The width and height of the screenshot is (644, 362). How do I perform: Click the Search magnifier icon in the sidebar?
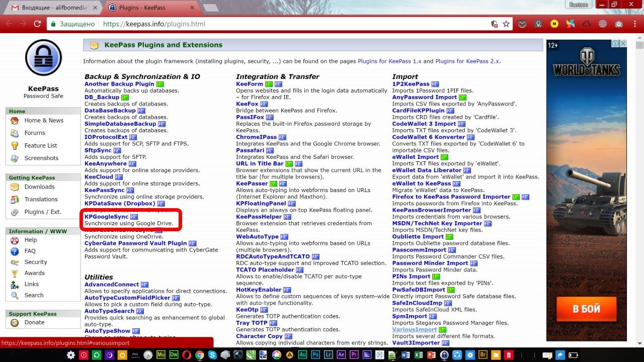(x=15, y=295)
